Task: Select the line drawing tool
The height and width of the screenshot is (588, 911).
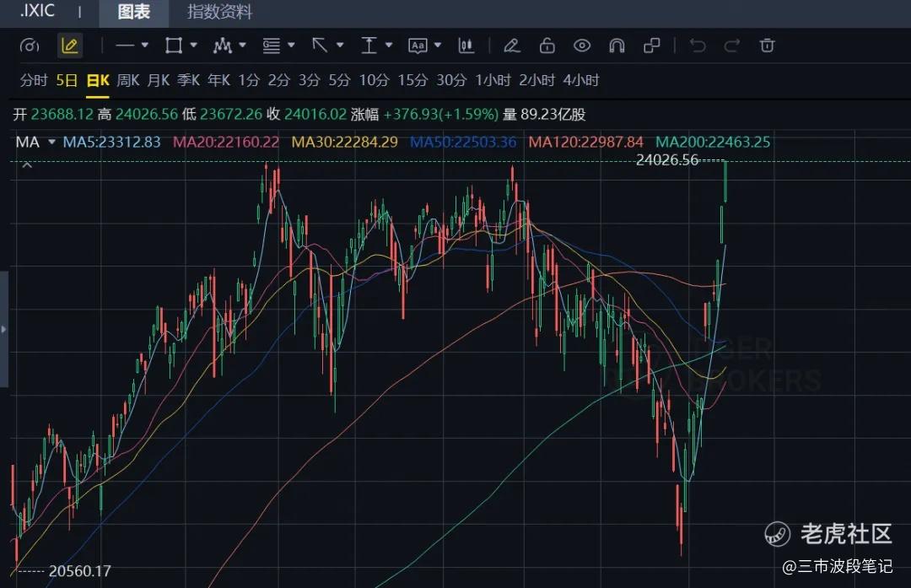Action: click(x=124, y=46)
